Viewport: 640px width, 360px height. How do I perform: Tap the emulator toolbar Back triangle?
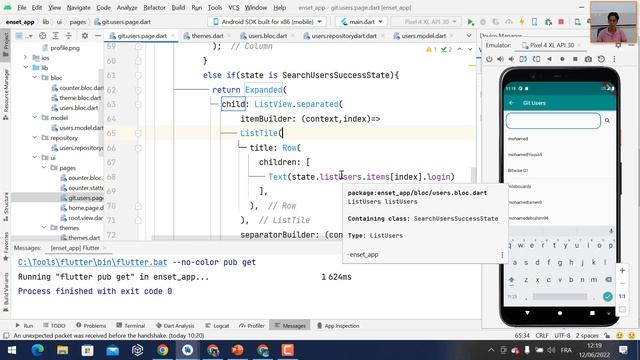[x=549, y=59]
